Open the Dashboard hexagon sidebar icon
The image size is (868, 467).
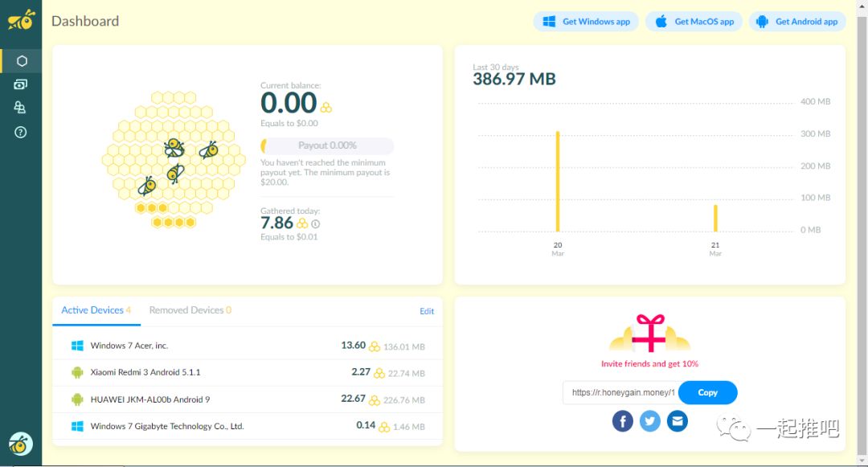click(22, 61)
